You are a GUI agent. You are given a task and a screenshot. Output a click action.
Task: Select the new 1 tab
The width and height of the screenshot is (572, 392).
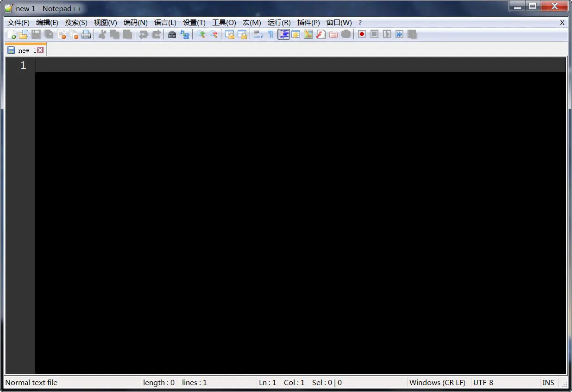coord(23,50)
